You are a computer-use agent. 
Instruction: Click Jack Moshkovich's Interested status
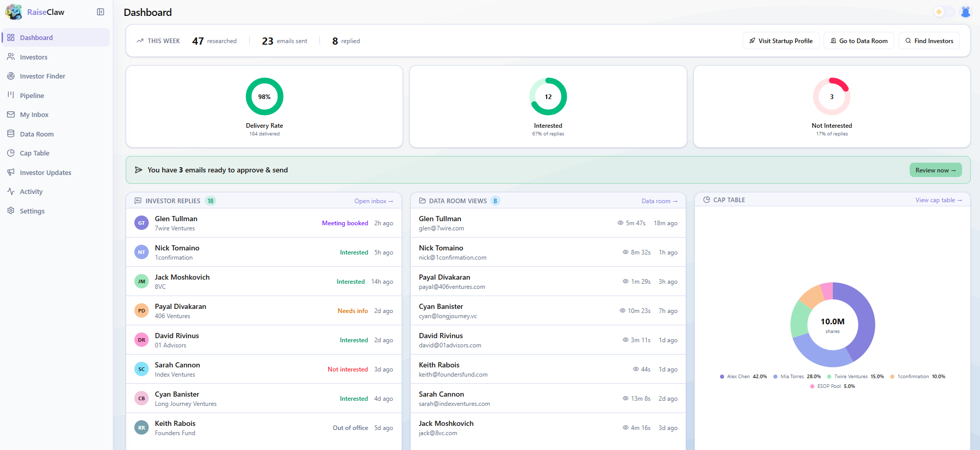[351, 282]
